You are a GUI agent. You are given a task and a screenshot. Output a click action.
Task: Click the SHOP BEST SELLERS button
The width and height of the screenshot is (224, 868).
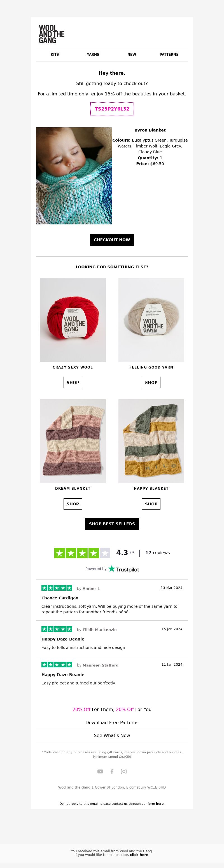point(112,524)
